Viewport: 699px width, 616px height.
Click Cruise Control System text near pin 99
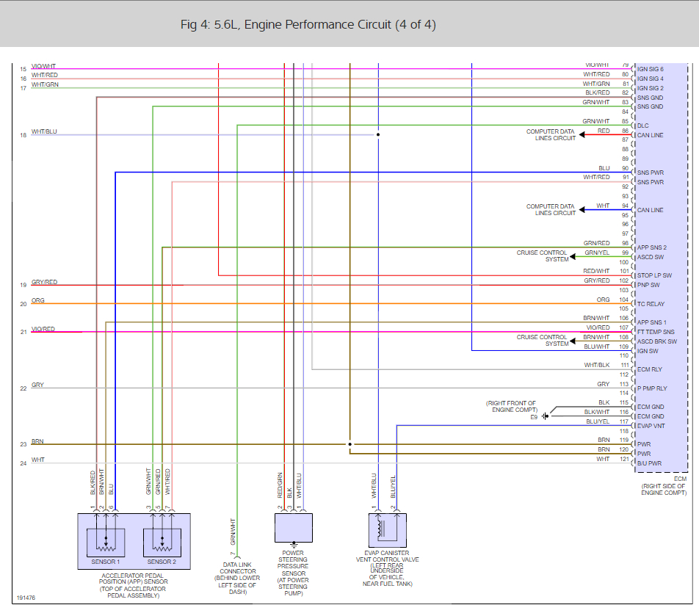coord(542,256)
